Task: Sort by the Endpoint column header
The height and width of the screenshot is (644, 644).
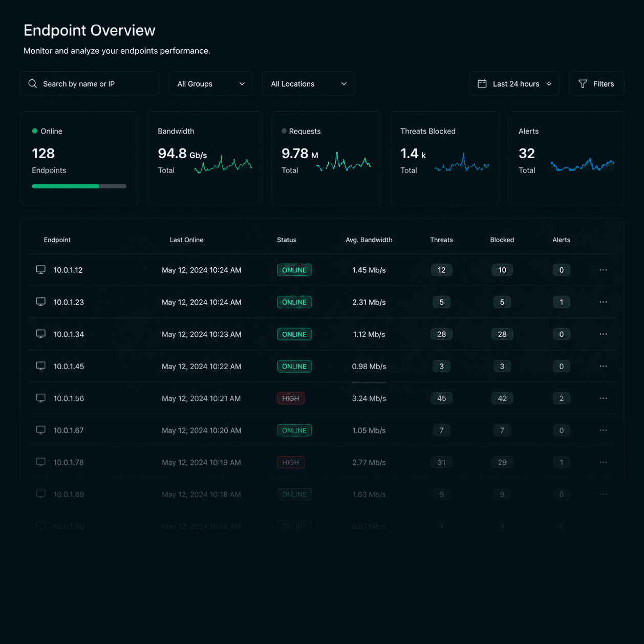Action: (57, 240)
